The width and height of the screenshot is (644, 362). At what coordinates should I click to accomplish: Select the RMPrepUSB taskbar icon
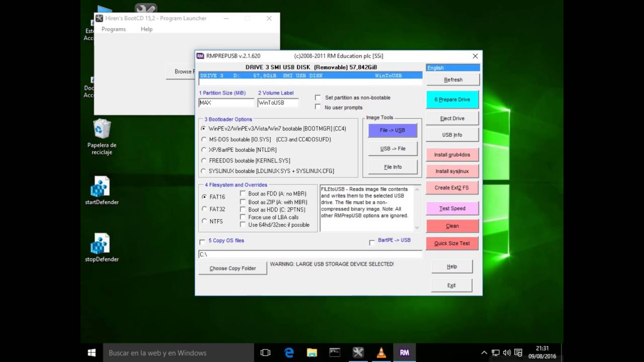click(405, 353)
